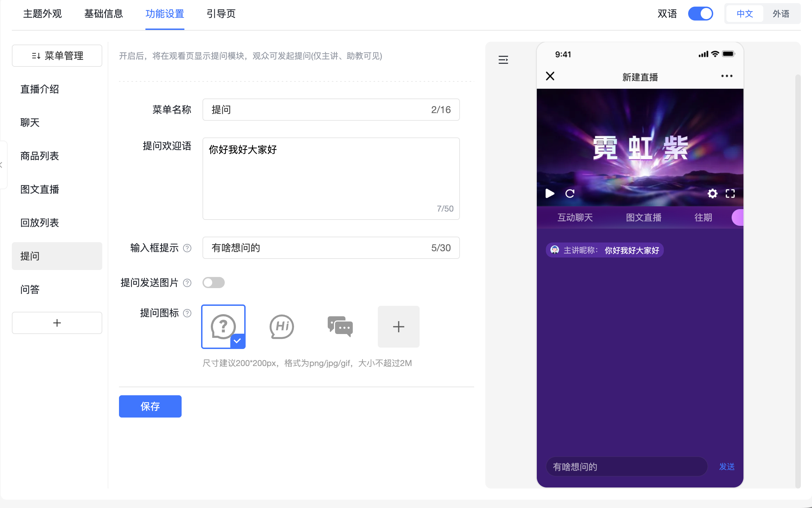812x508 pixels.
Task: Click the 菜单名称 input field
Action: (331, 110)
